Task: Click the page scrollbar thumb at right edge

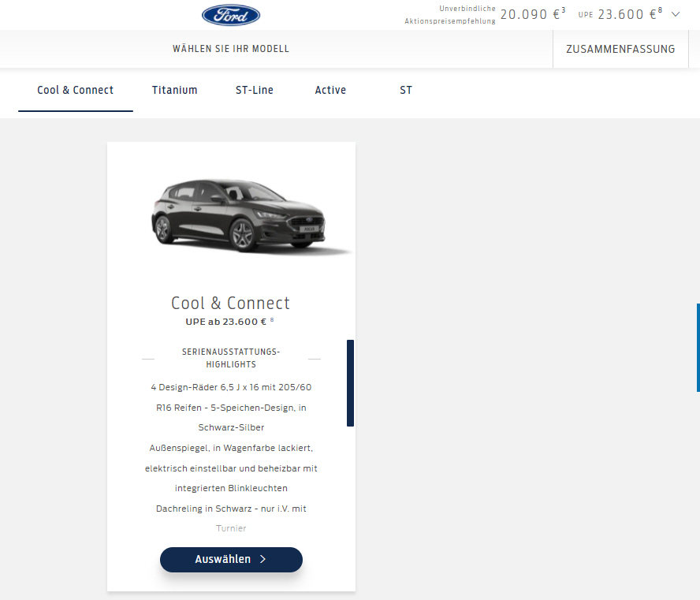Action: pos(698,348)
